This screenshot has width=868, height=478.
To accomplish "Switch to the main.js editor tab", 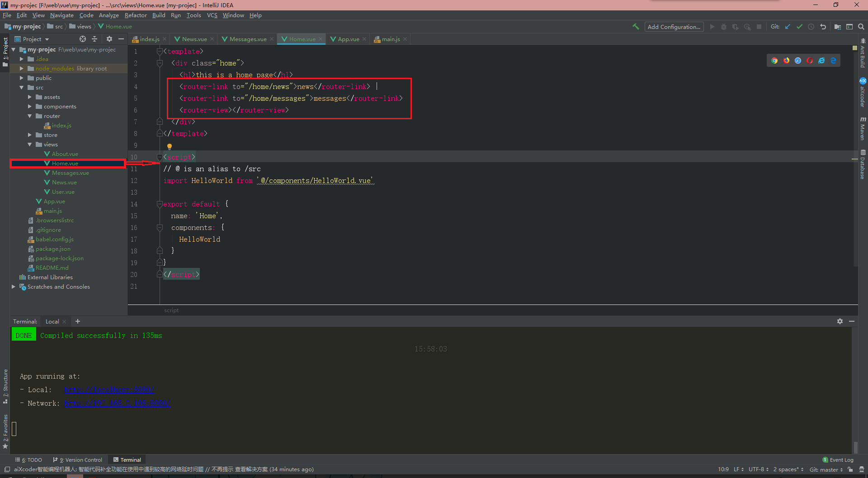I will click(x=391, y=39).
